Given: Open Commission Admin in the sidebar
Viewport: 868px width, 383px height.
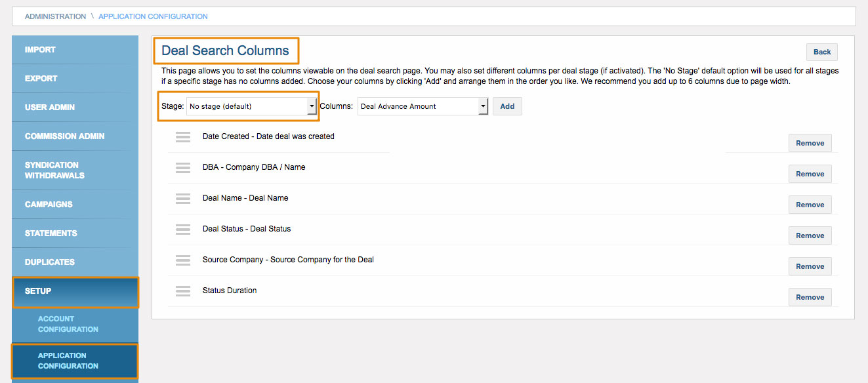Looking at the screenshot, I should coord(75,136).
